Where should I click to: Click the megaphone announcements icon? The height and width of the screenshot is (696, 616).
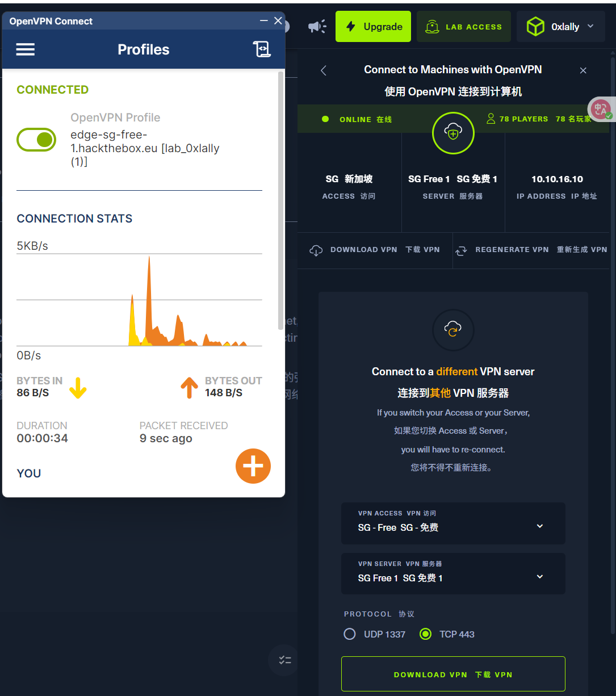317,27
